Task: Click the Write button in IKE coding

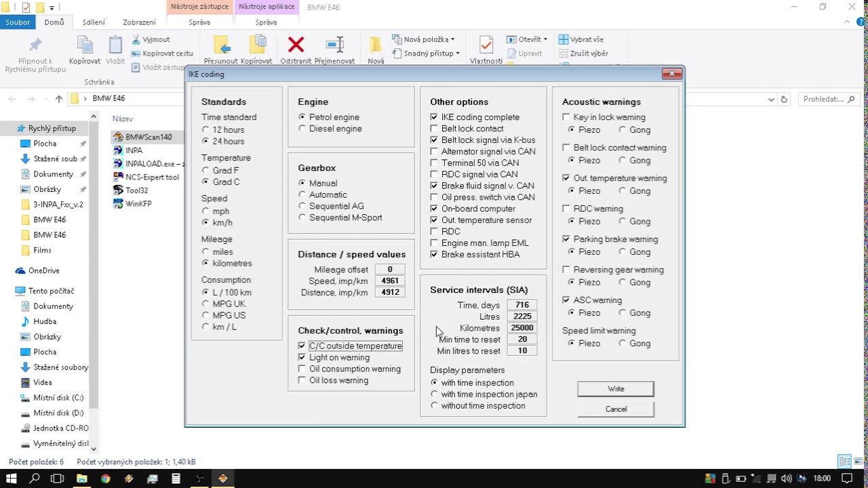Action: pos(616,389)
